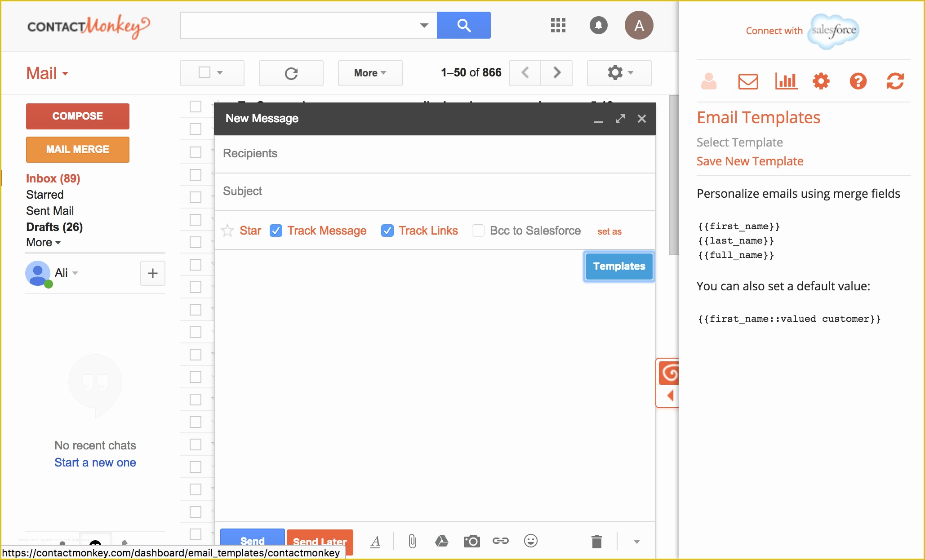Open the Drafts (26) folder

(54, 227)
